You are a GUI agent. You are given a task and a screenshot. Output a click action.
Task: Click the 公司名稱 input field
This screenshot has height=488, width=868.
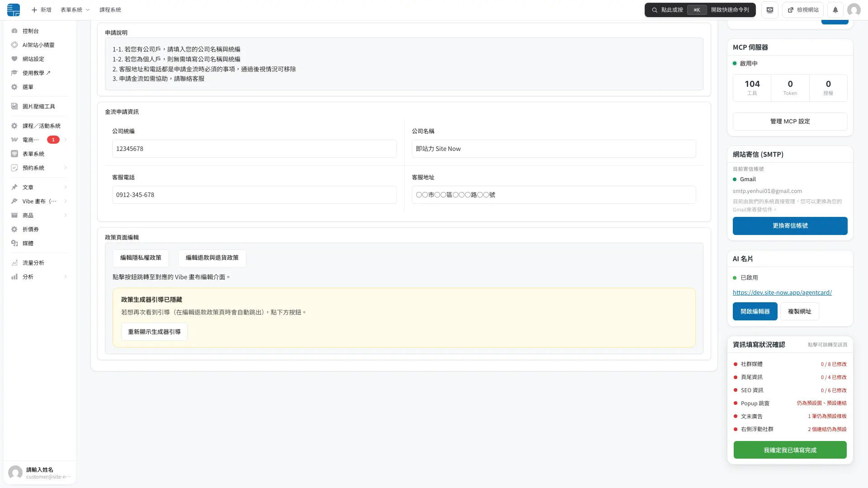(x=554, y=149)
